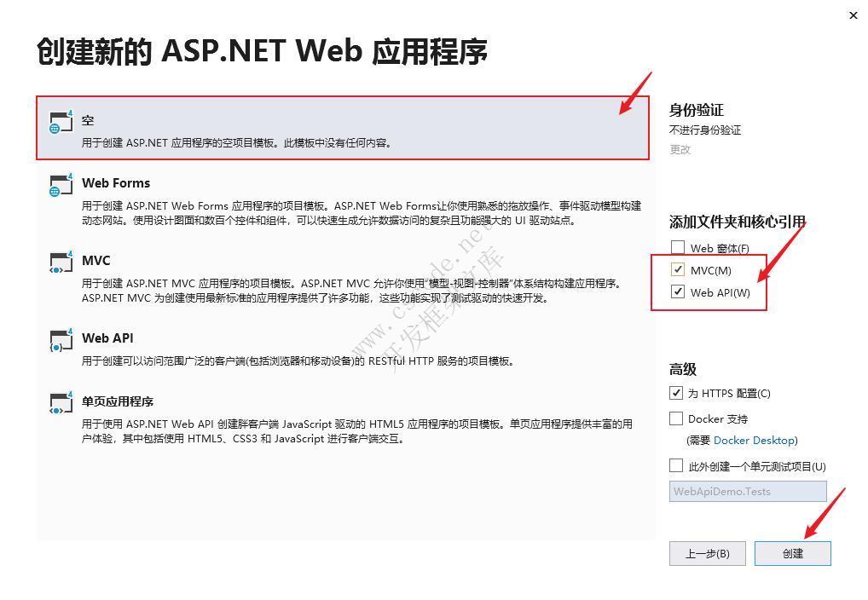The width and height of the screenshot is (868, 600).
Task: Close the dialog with the X
Action: 853,15
